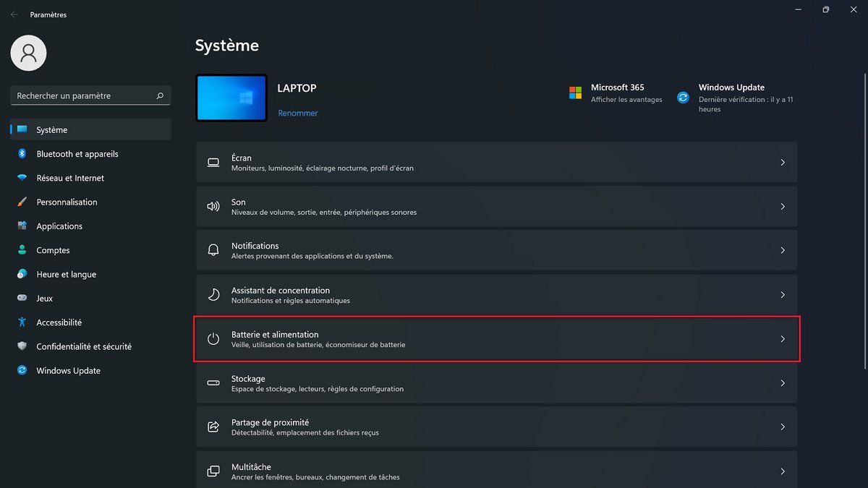Expand the Son row chevron

pyautogui.click(x=783, y=207)
